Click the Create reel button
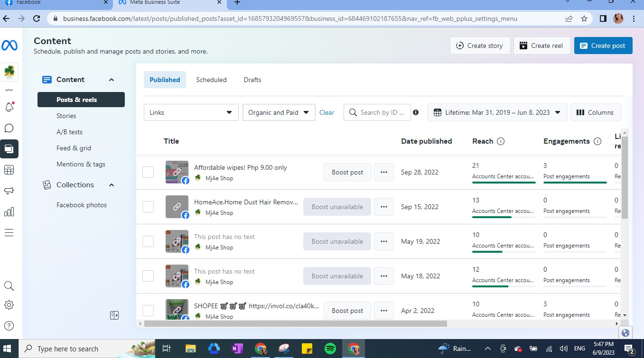The width and height of the screenshot is (644, 358). click(x=542, y=46)
